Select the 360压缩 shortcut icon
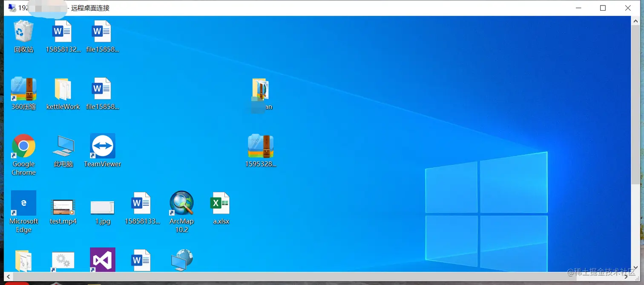Image resolution: width=644 pixels, height=285 pixels. pyautogui.click(x=23, y=93)
